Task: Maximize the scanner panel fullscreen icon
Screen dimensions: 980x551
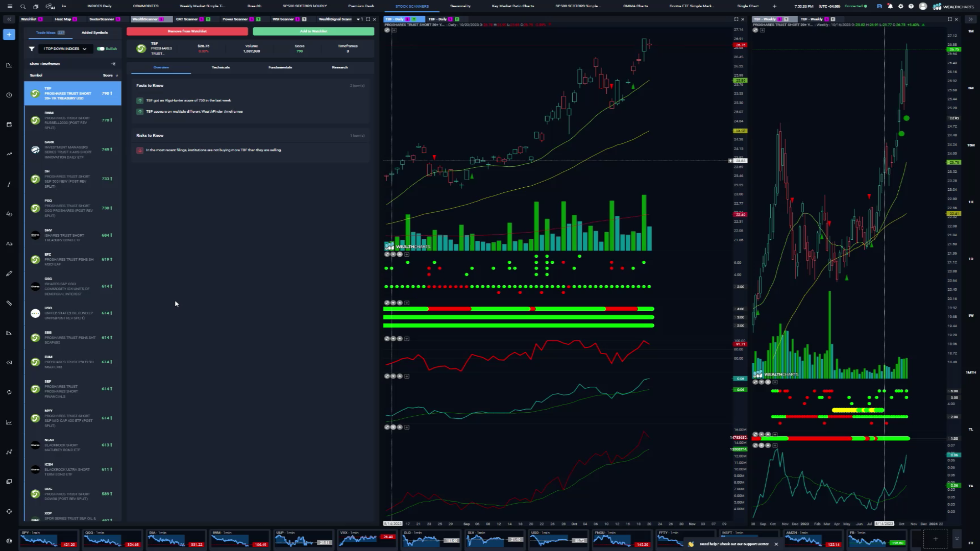Action: pos(367,19)
